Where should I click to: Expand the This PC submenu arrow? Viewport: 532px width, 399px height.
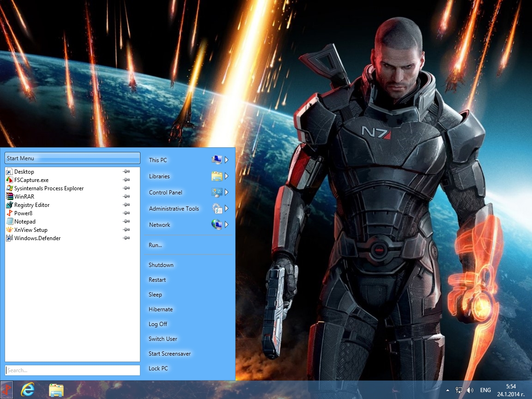(x=227, y=160)
